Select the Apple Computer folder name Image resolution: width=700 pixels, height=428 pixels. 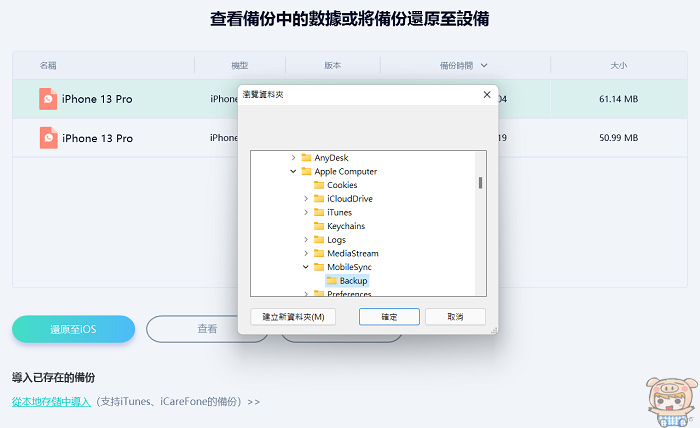346,171
